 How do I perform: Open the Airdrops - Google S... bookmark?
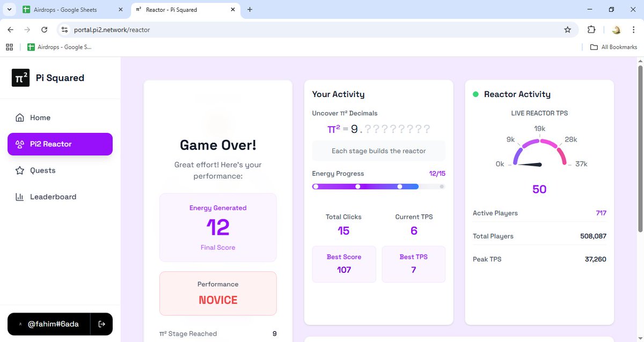(59, 47)
